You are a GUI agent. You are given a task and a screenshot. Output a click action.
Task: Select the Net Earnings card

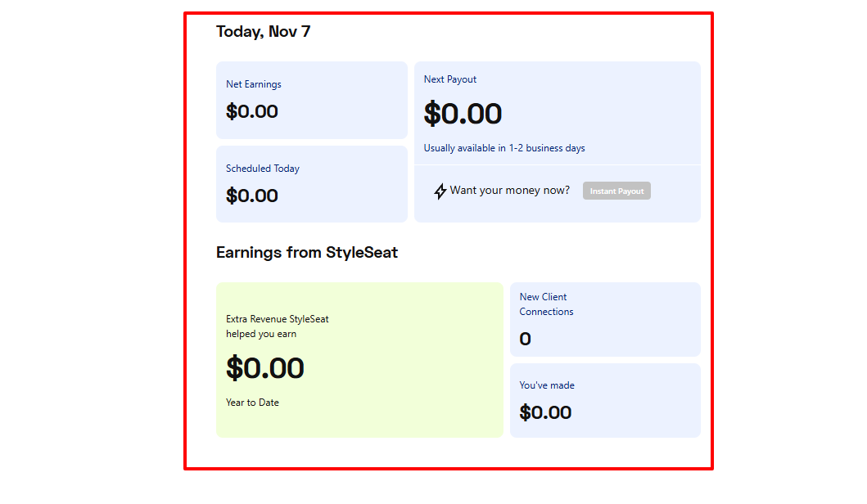pos(311,100)
